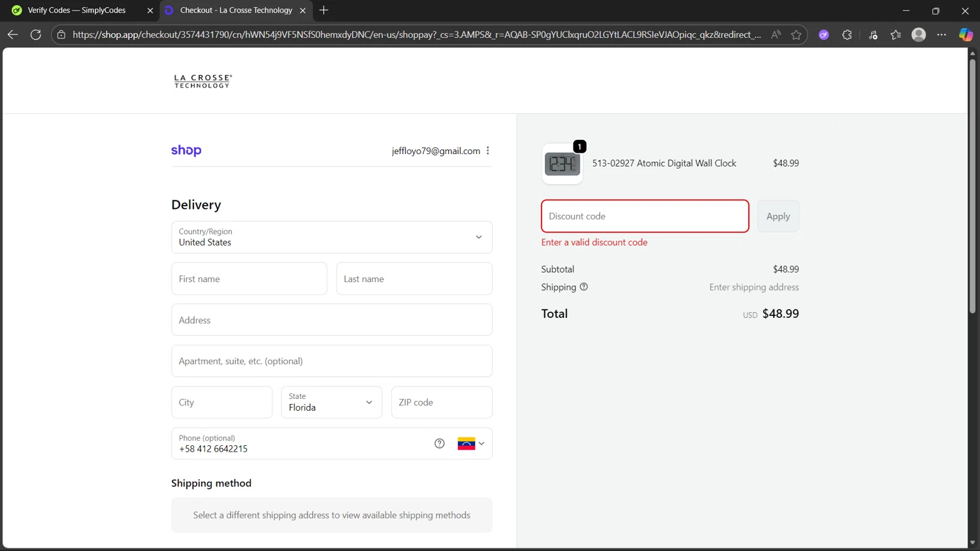This screenshot has height=551, width=980.
Task: Click Enter a valid discount code message
Action: pyautogui.click(x=594, y=242)
